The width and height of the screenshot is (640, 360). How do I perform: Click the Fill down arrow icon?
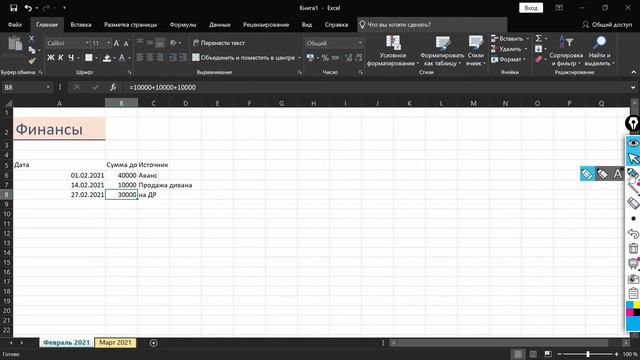click(538, 49)
